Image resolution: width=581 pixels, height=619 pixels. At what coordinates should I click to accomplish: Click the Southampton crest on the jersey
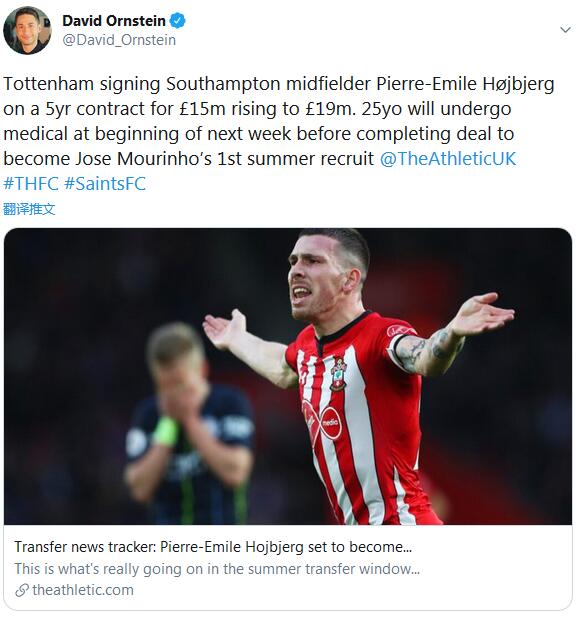(x=338, y=373)
